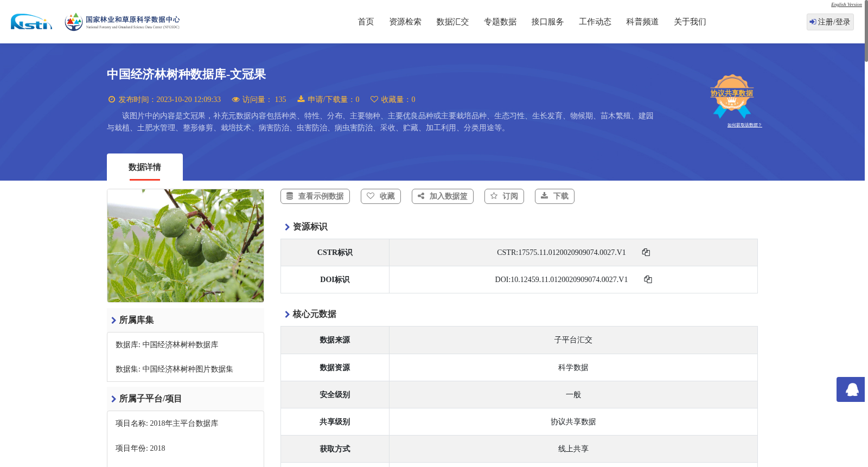
Task: Click the 下载 button
Action: pos(554,196)
